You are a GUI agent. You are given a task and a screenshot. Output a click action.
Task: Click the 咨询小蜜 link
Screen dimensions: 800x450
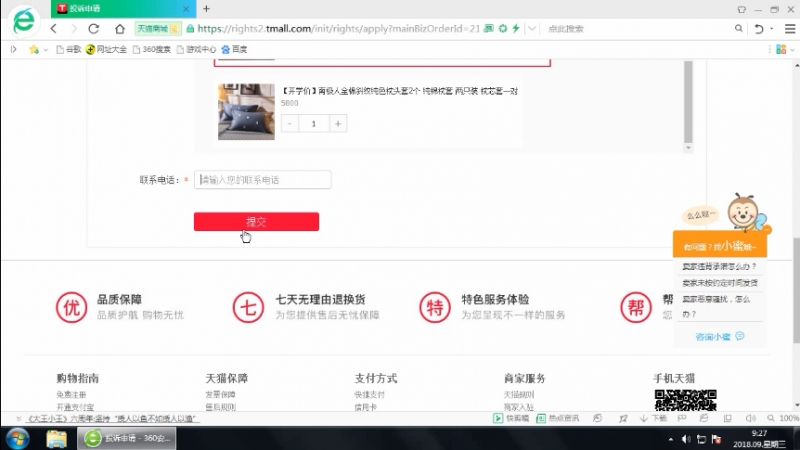point(719,337)
